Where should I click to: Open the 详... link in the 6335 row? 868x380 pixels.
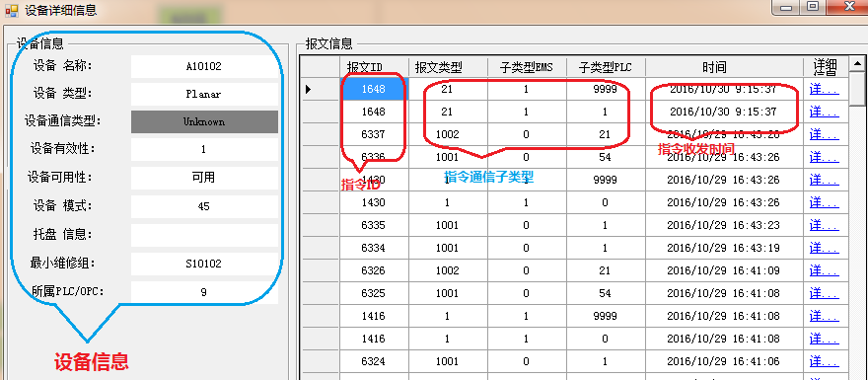[x=824, y=225]
